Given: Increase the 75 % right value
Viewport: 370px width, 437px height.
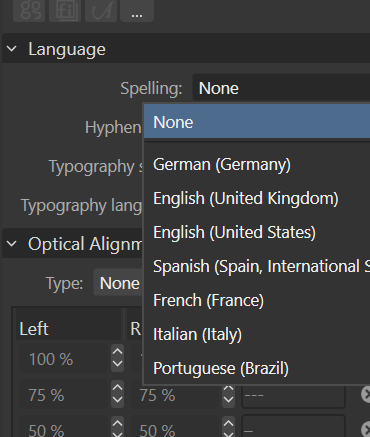Looking at the screenshot, I should (x=228, y=389).
